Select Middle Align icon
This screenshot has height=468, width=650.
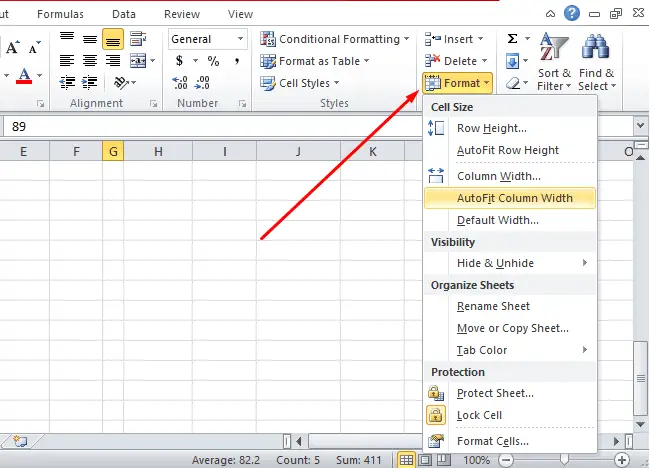pyautogui.click(x=90, y=39)
